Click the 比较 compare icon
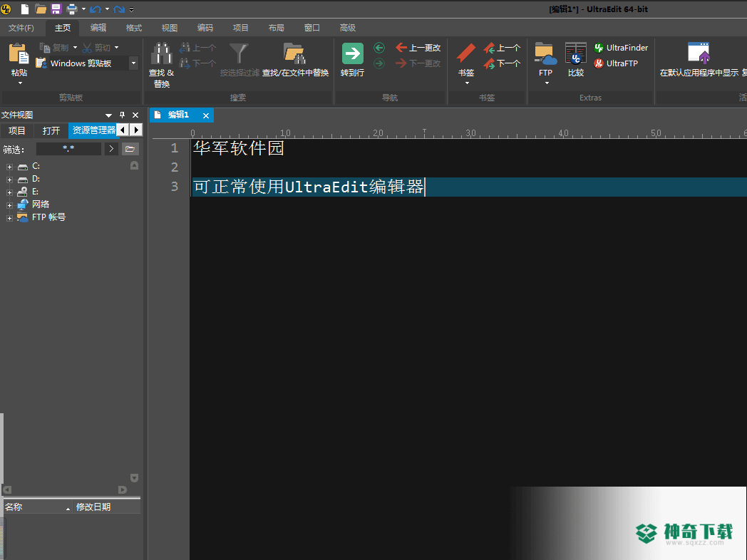This screenshot has height=560, width=747. pos(575,53)
